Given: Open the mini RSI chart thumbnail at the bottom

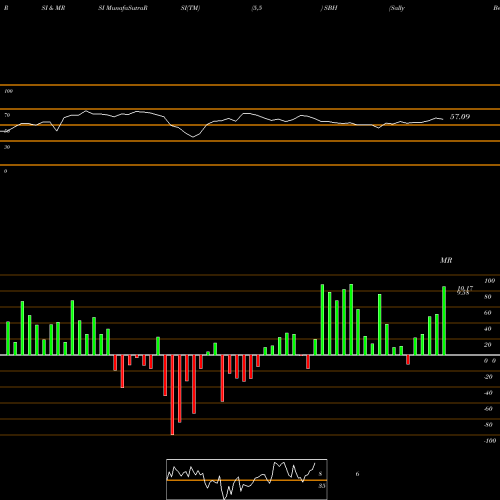Looking at the screenshot, I should 247,479.
